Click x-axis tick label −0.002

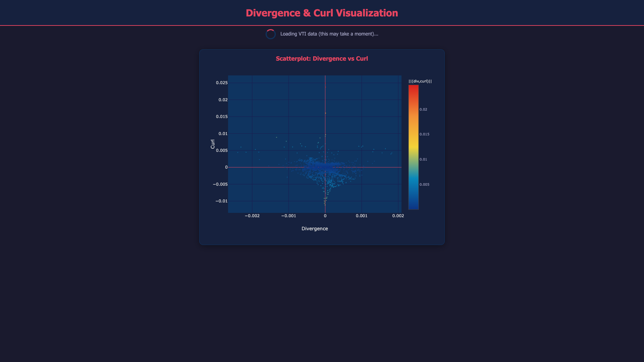click(252, 216)
